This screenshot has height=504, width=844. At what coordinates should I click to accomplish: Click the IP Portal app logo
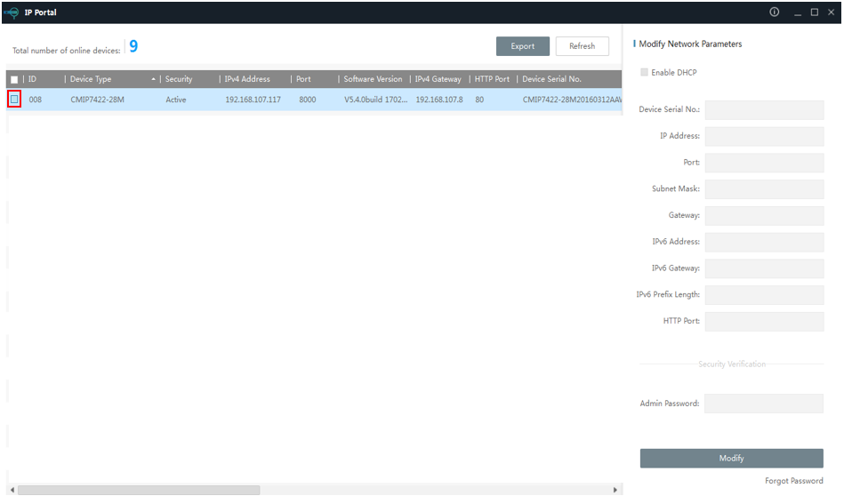click(12, 12)
